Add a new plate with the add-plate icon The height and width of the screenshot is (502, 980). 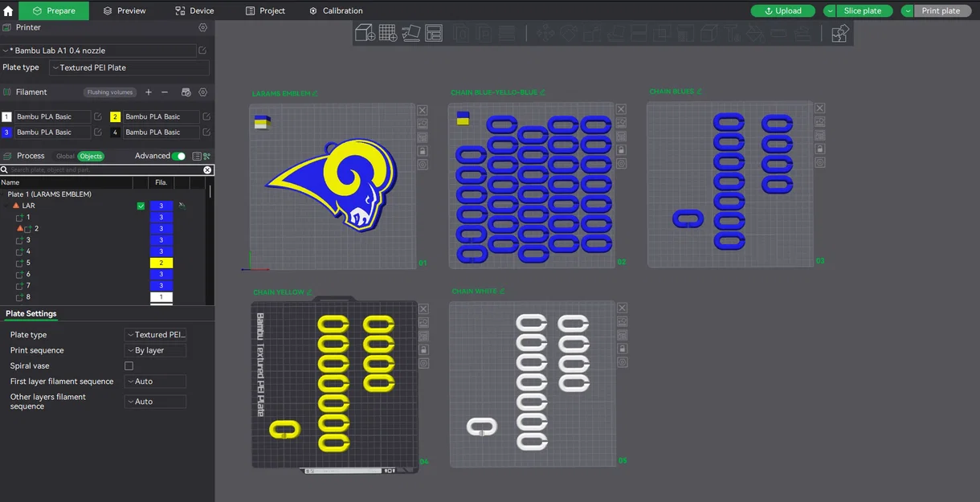(386, 33)
